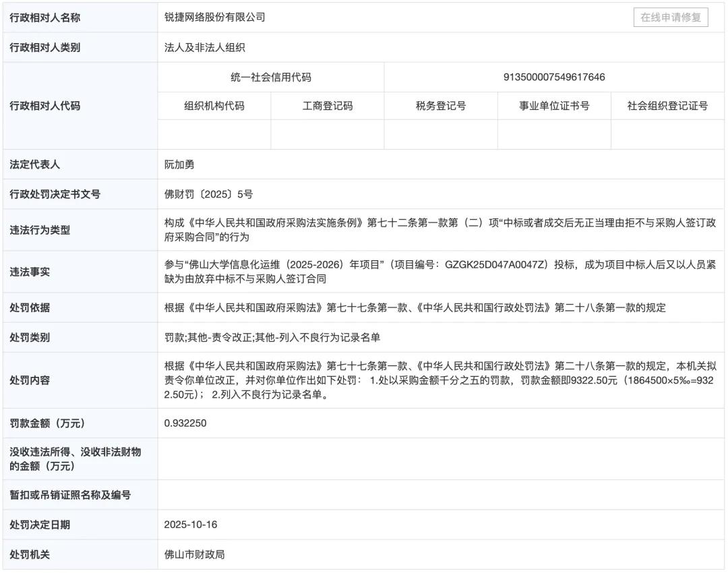Screen dimensions: 728x573
Task: Click the 在线申请修复 button
Action: 671,18
